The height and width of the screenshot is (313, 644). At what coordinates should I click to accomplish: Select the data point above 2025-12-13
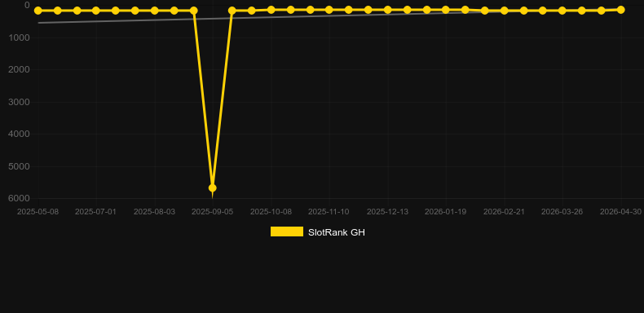[x=387, y=10]
